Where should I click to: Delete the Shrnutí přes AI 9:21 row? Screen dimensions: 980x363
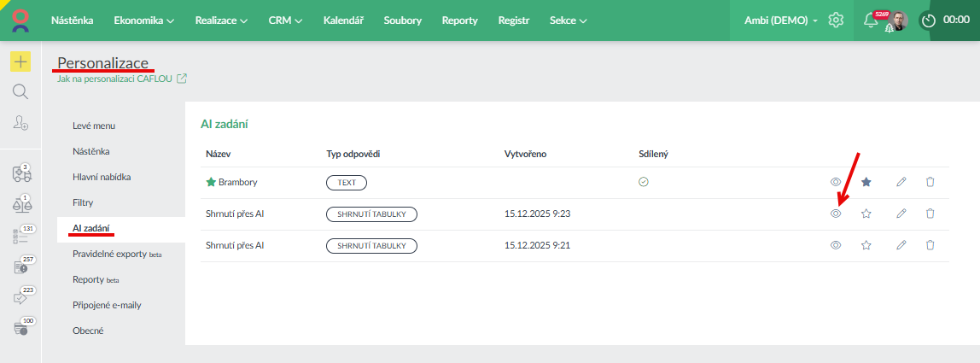(930, 245)
